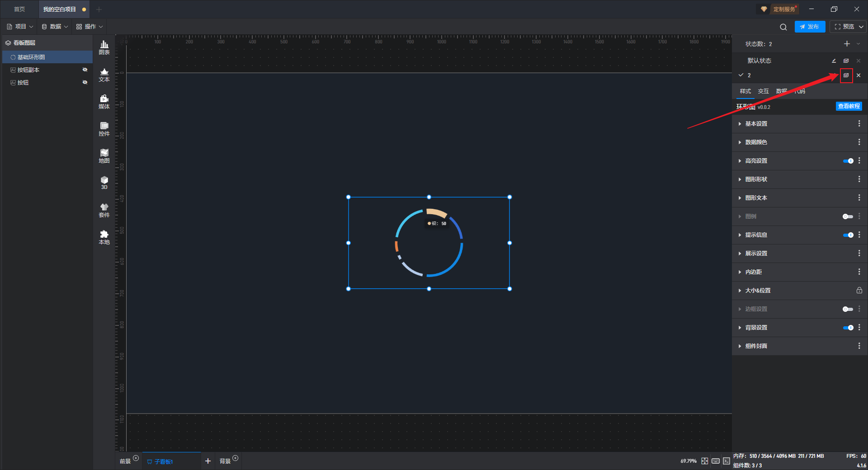Toggle visibility of 按钮副本 layer

point(85,70)
